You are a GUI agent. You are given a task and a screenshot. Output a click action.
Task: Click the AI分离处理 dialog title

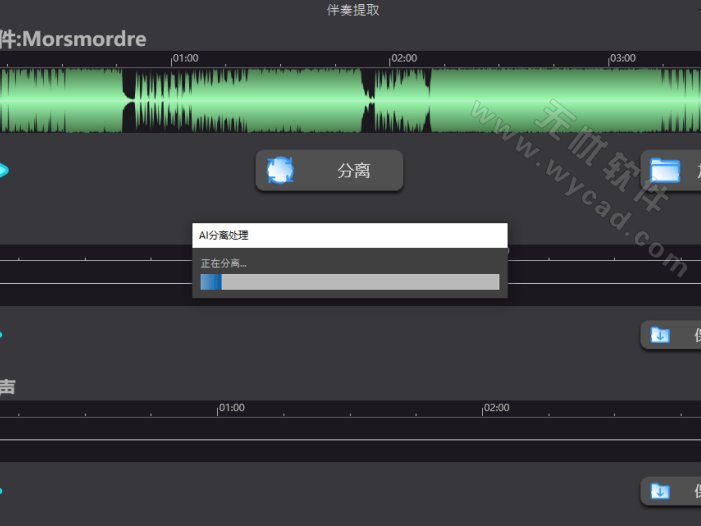pyautogui.click(x=224, y=236)
